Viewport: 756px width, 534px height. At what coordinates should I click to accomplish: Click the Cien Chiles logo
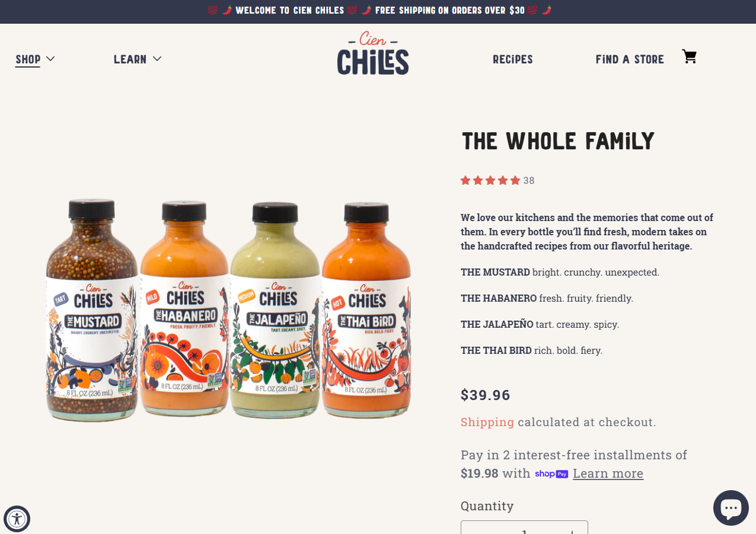pyautogui.click(x=373, y=53)
